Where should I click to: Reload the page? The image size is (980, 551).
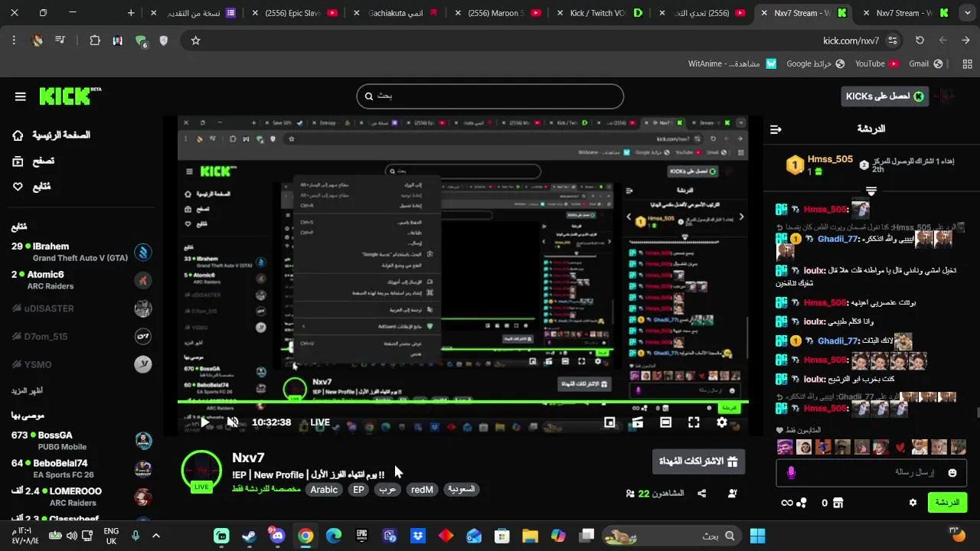[920, 41]
